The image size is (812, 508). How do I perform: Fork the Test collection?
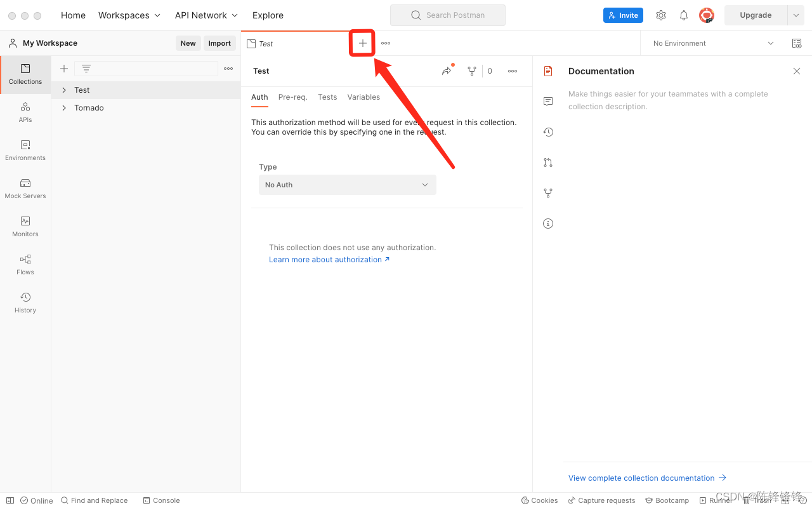pyautogui.click(x=471, y=71)
